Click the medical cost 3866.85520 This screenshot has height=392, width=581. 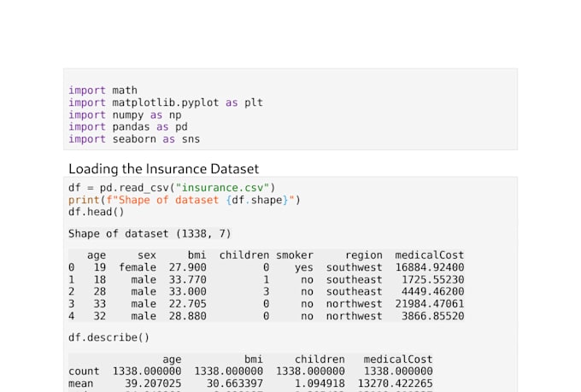(433, 316)
